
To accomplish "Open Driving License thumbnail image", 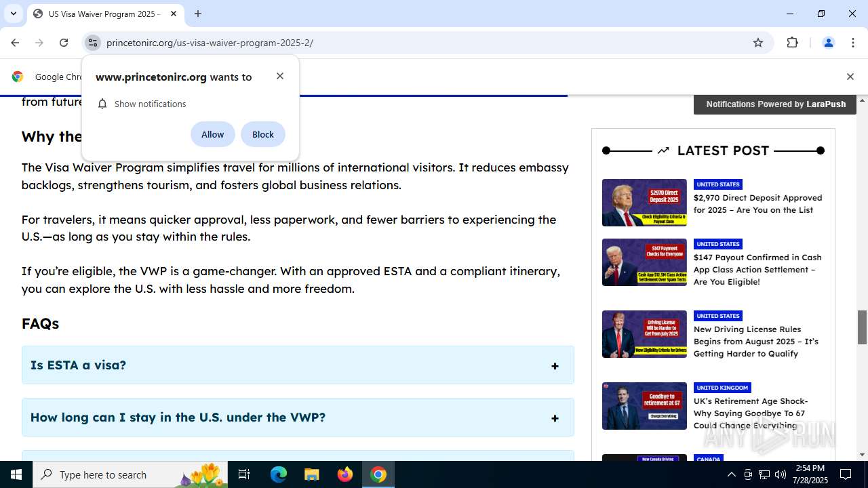I will pyautogui.click(x=644, y=334).
